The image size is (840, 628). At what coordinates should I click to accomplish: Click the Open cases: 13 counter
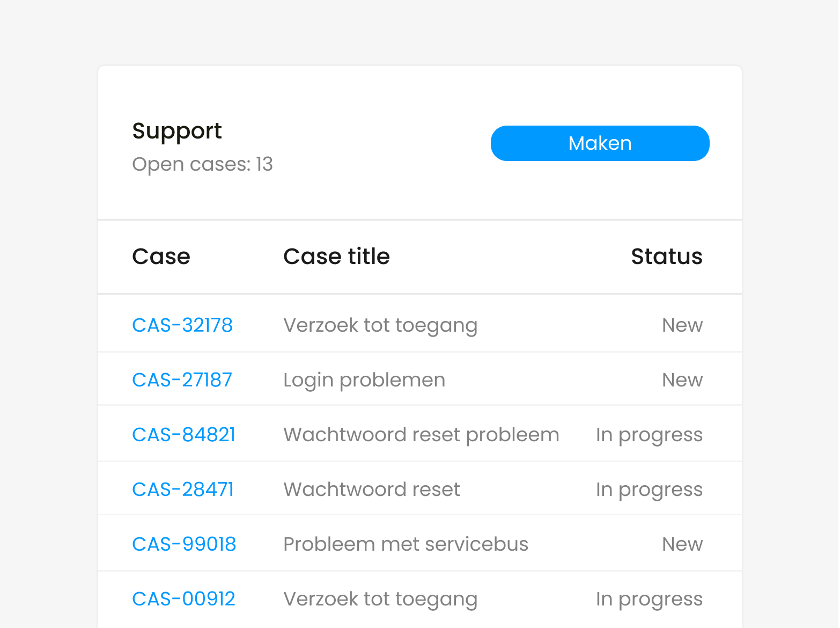[202, 164]
